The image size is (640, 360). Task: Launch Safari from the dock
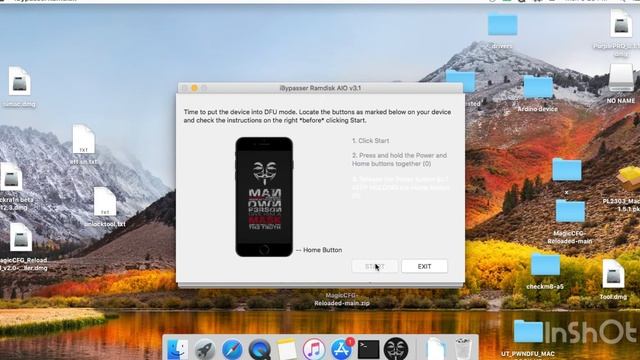pyautogui.click(x=232, y=349)
